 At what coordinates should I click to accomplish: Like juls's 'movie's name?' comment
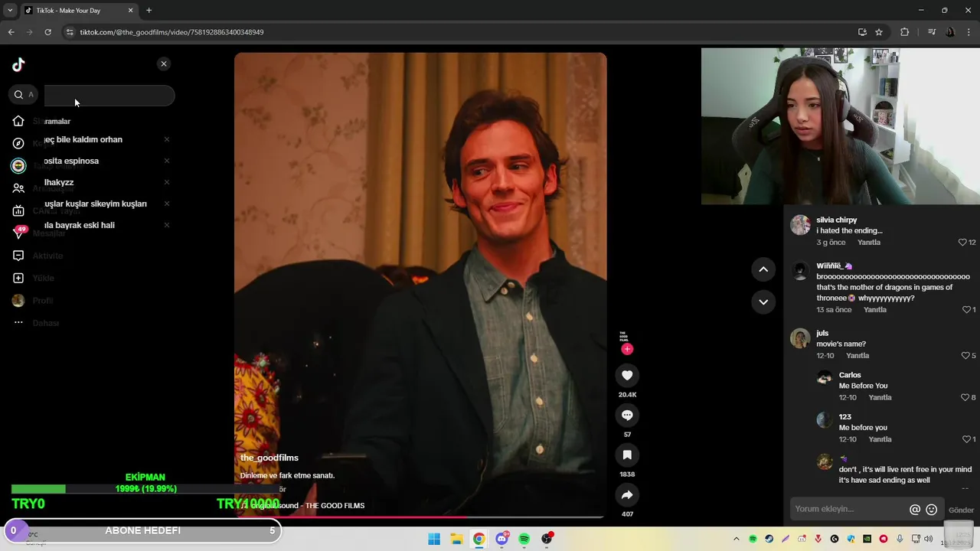tap(965, 356)
